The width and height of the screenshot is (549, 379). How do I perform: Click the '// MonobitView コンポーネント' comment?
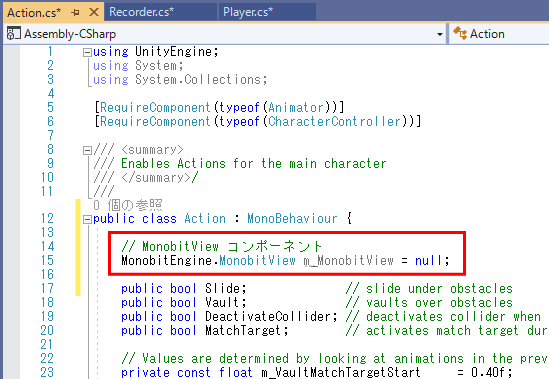point(222,247)
